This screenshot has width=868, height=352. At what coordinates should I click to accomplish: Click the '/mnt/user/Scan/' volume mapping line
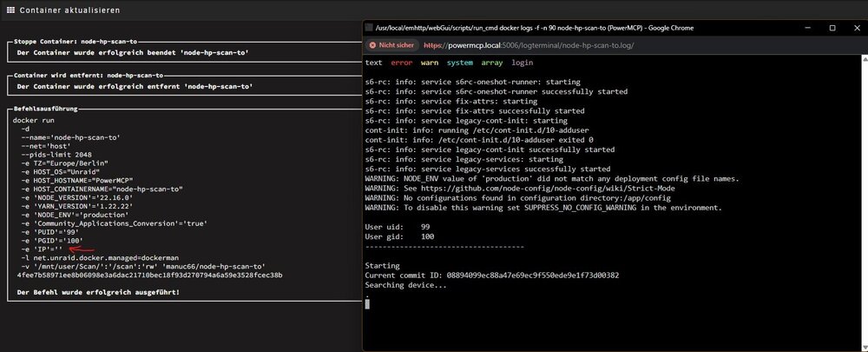[x=143, y=267]
